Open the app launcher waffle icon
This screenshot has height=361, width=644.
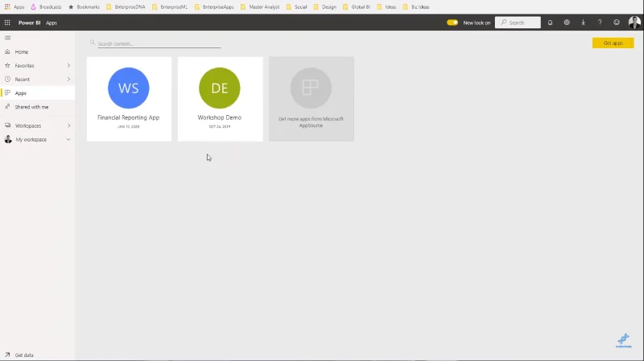pyautogui.click(x=7, y=23)
